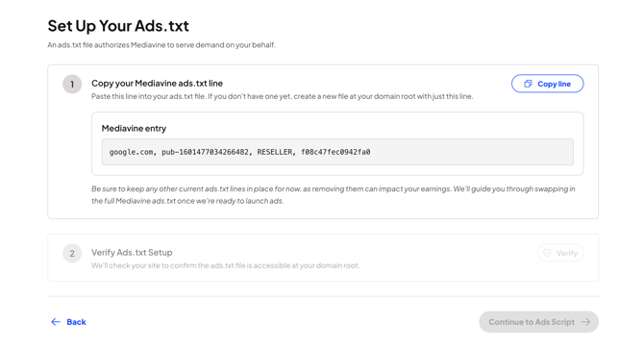Click the shield icon in Verify button
The image size is (644, 351).
click(547, 253)
